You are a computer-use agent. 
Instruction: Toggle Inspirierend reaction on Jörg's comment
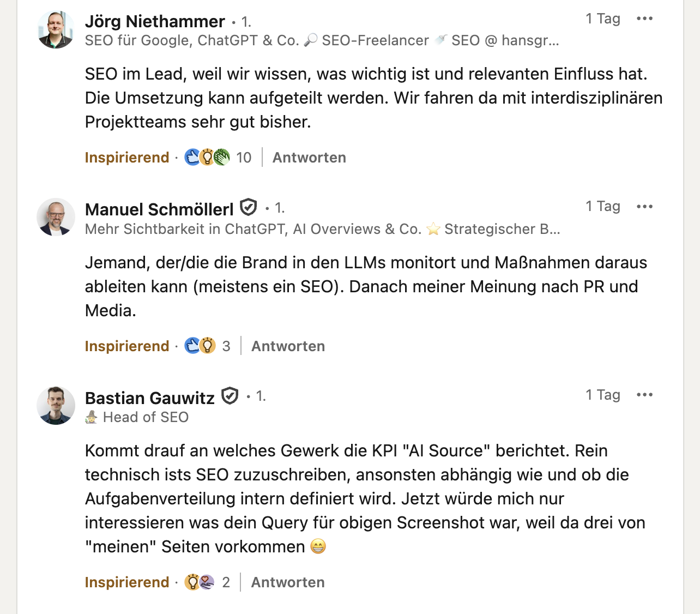pos(127,158)
